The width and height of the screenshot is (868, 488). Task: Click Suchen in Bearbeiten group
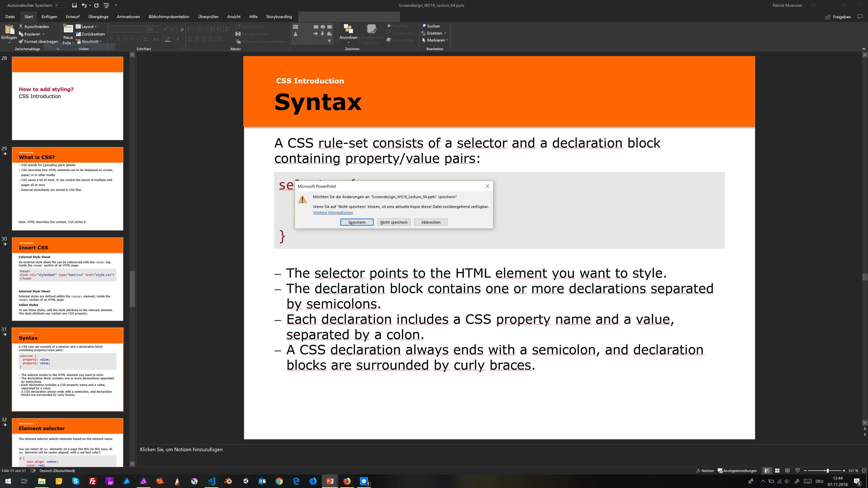pos(431,26)
